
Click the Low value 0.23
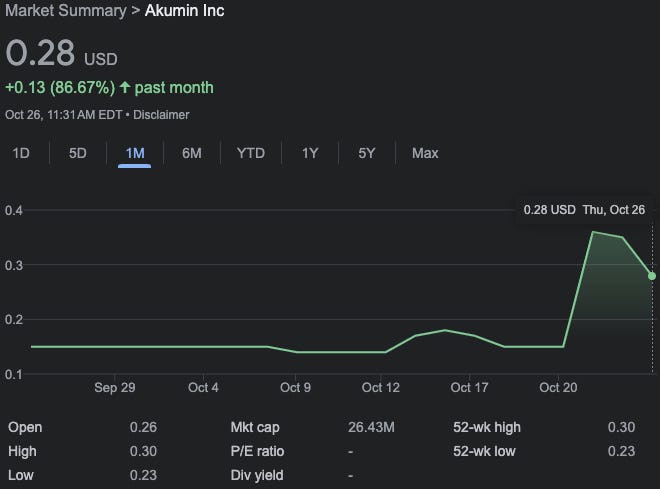pos(143,475)
